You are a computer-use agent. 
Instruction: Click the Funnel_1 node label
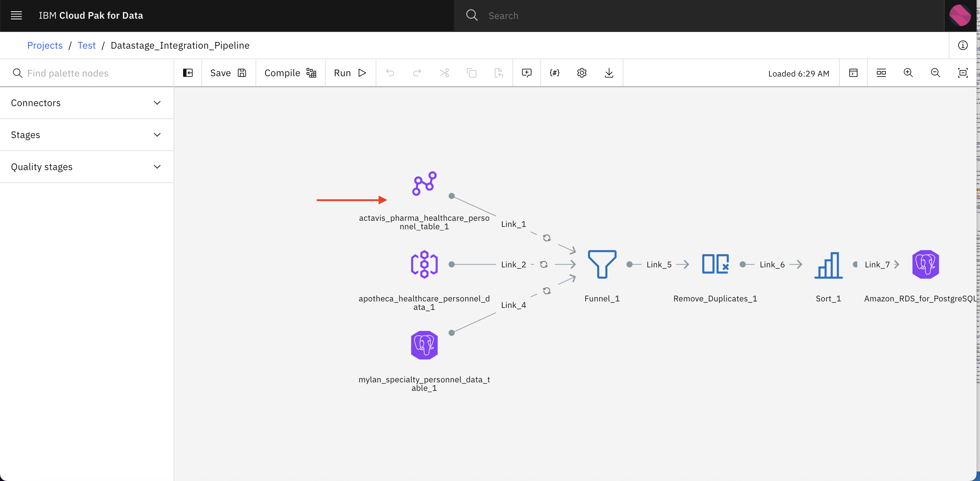coord(602,298)
